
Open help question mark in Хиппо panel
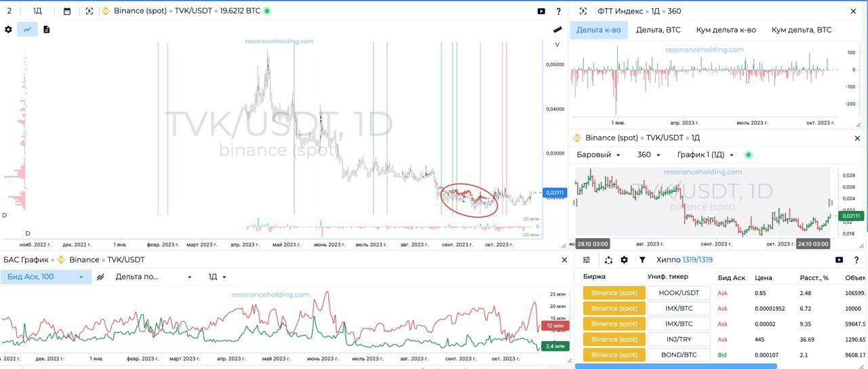point(856,260)
